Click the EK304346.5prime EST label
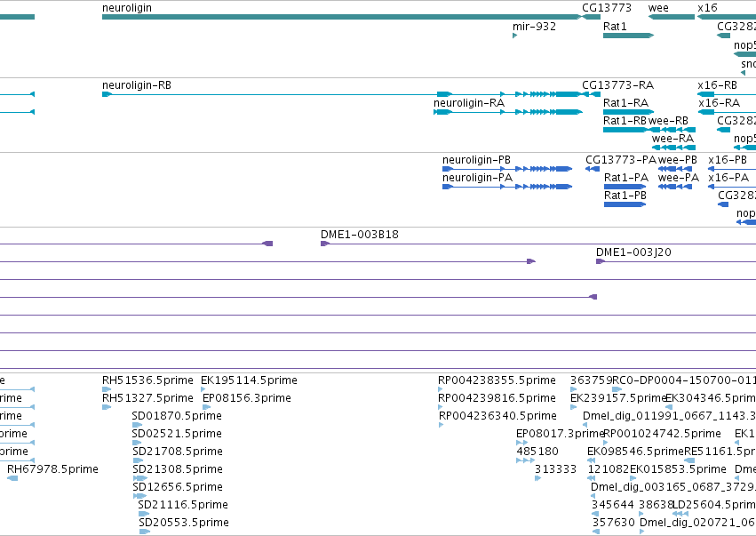 click(711, 398)
